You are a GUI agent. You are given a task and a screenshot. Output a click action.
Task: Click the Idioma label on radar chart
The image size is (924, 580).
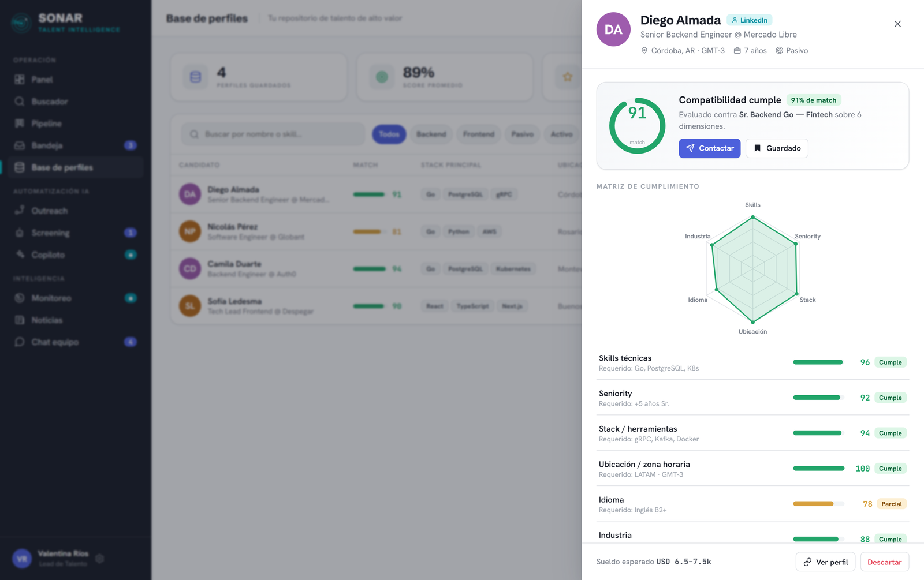(x=698, y=300)
